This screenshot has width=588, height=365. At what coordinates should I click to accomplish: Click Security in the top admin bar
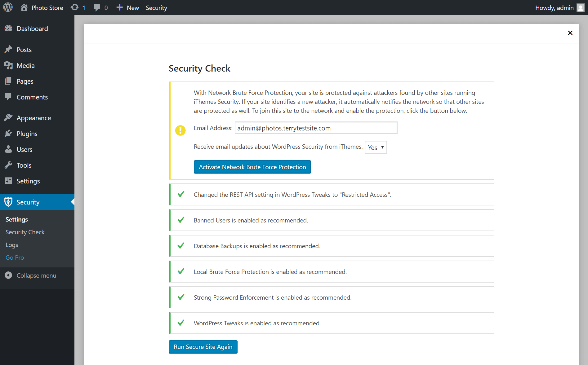point(156,7)
